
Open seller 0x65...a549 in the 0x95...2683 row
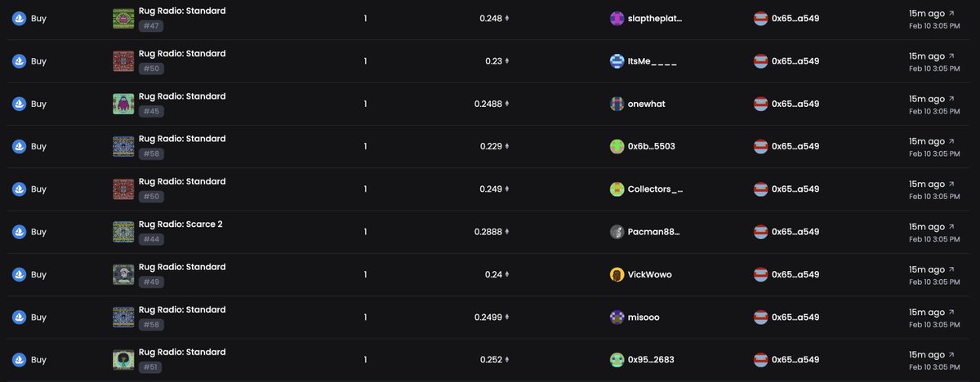pos(795,359)
